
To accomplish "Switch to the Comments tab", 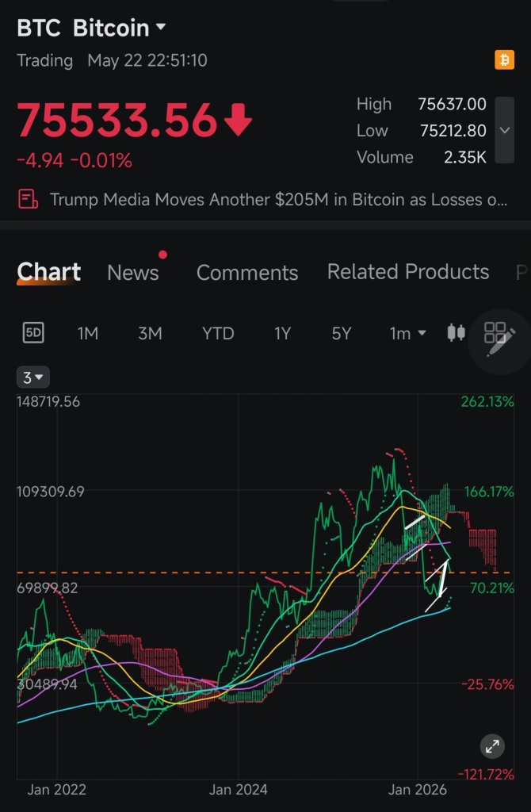I will coord(246,273).
